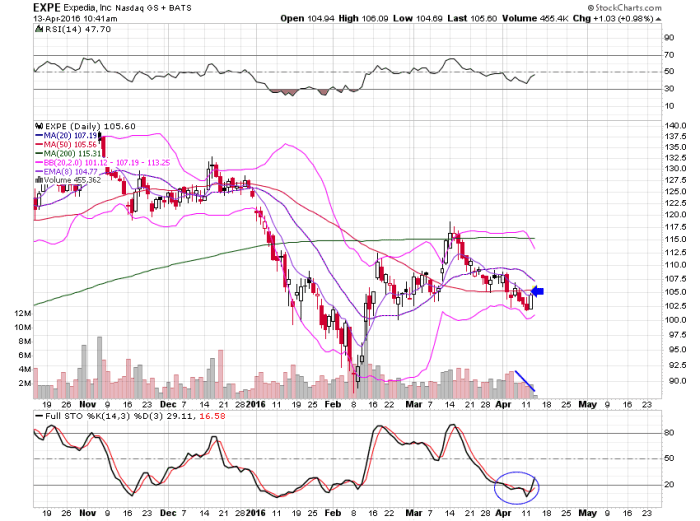This screenshot has height=521, width=700.
Task: Open the StockCharts.com attribution text
Action: click(625, 8)
